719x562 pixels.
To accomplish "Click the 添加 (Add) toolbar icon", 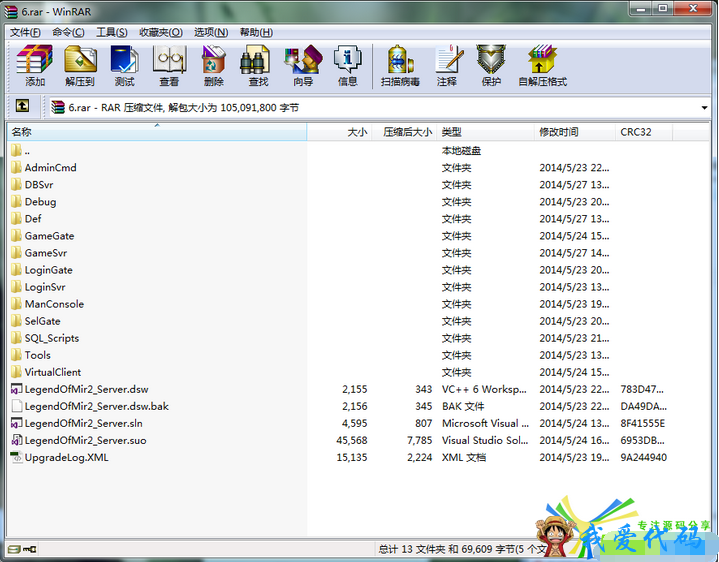I will coord(34,59).
